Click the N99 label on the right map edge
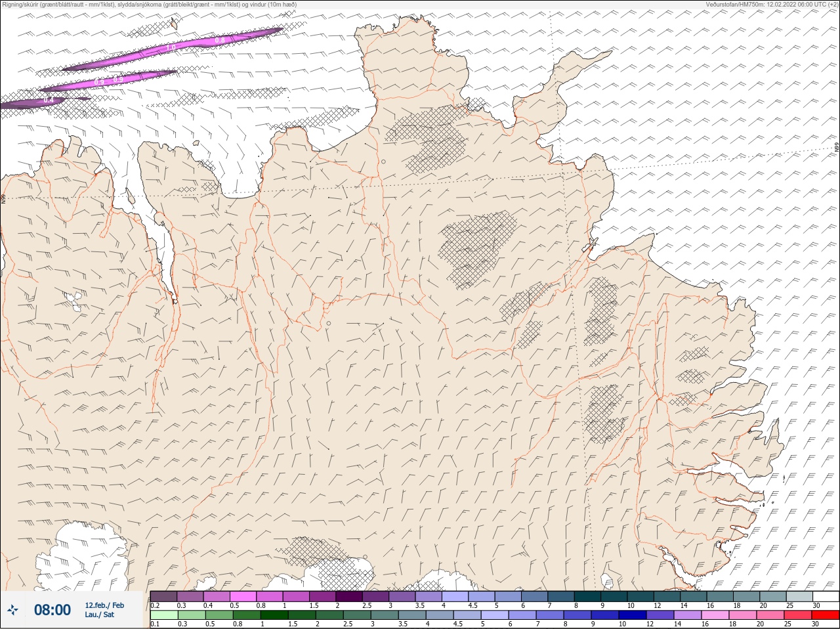The height and width of the screenshot is (629, 840). click(837, 148)
